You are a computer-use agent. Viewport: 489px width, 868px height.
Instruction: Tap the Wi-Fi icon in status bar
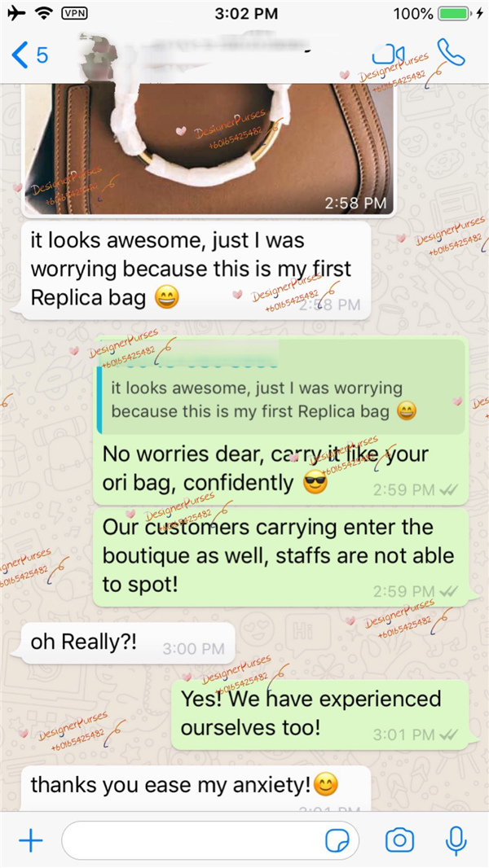pos(44,13)
